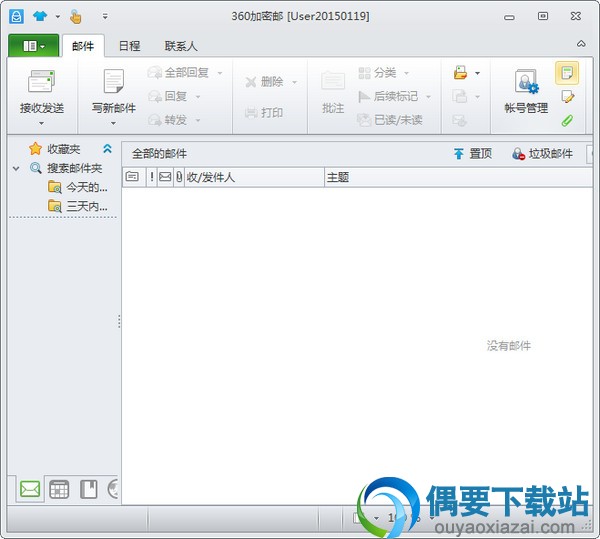Click the 转发 forward button
This screenshot has height=539, width=600.
coord(168,120)
